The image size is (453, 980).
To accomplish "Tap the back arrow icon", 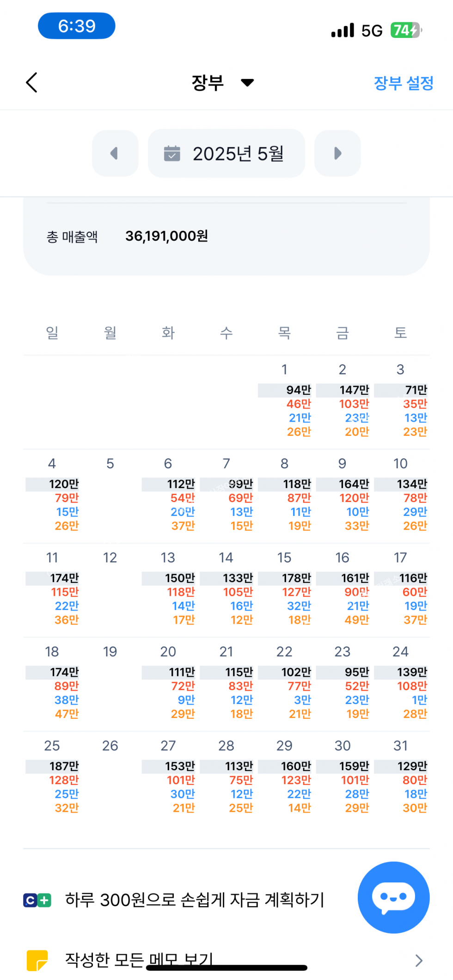I will tap(31, 83).
